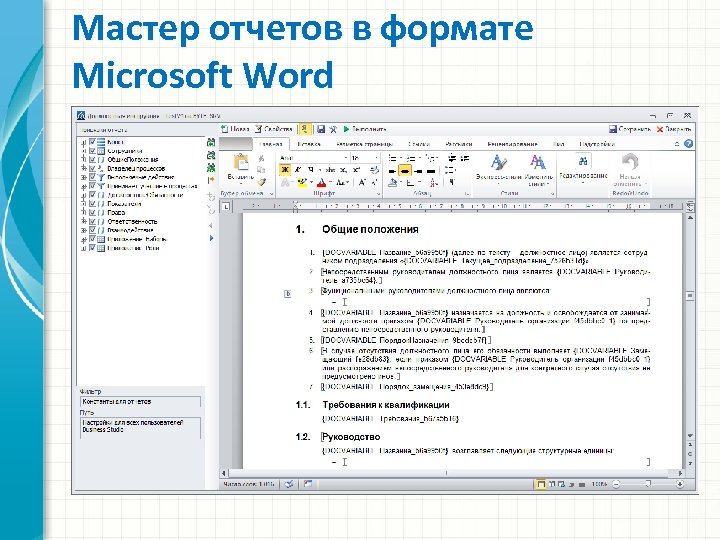Toggle the Права checkbox

pos(92,212)
